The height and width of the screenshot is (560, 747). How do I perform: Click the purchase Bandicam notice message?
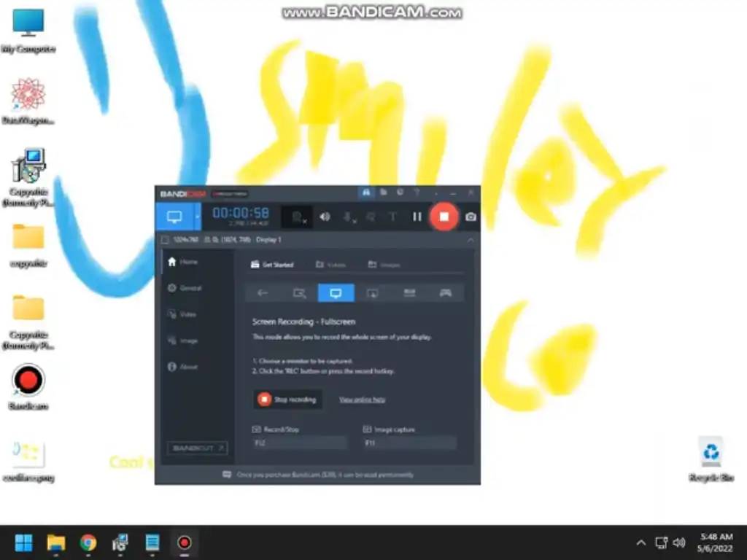[x=318, y=475]
